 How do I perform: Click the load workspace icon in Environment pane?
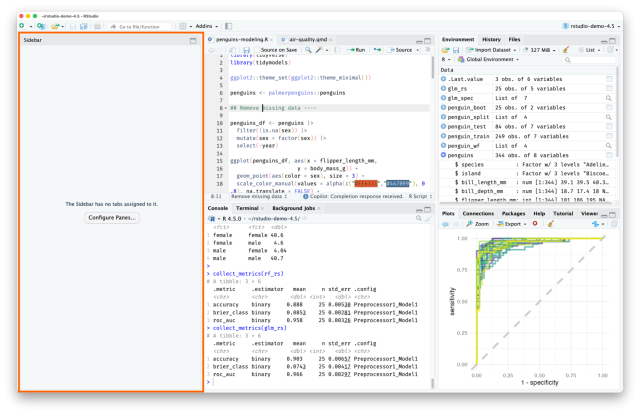445,50
